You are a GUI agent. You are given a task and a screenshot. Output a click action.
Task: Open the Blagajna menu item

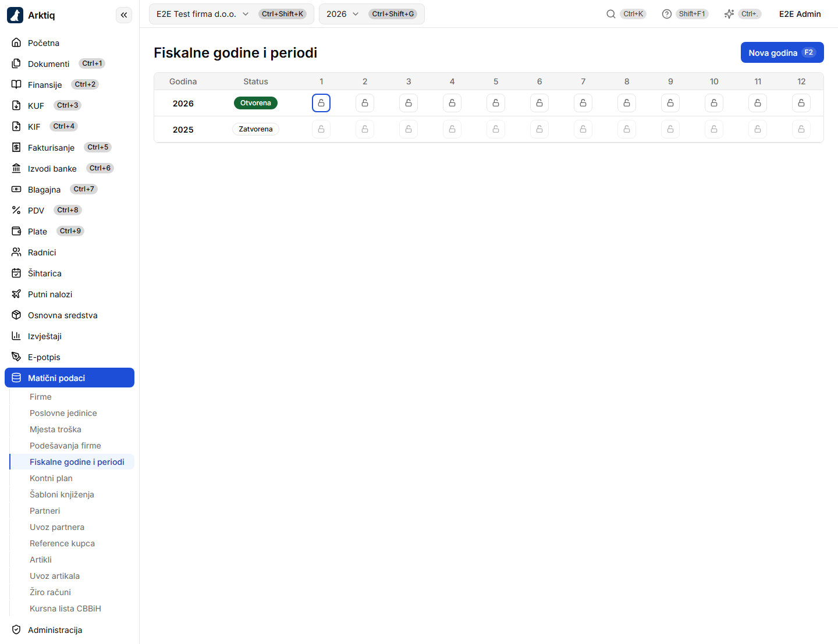coord(69,189)
